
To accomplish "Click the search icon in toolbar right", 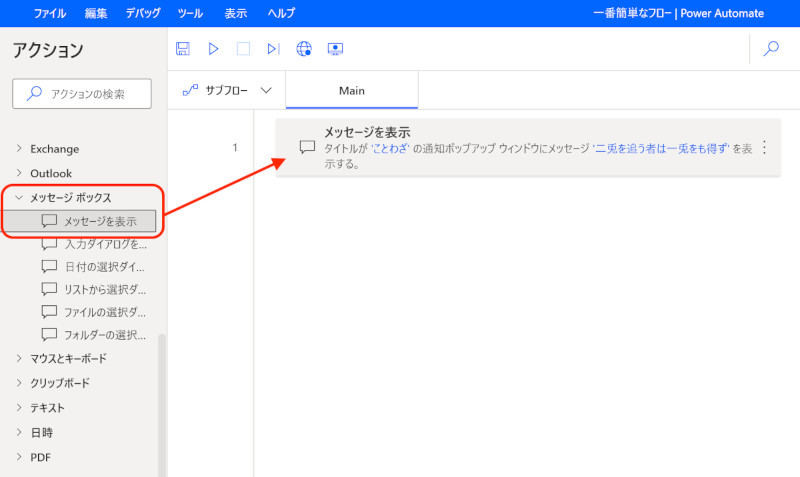I will [771, 48].
